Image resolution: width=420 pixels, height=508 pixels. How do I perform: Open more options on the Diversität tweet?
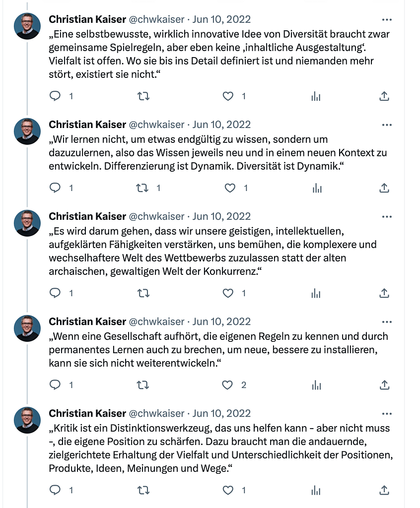[387, 20]
